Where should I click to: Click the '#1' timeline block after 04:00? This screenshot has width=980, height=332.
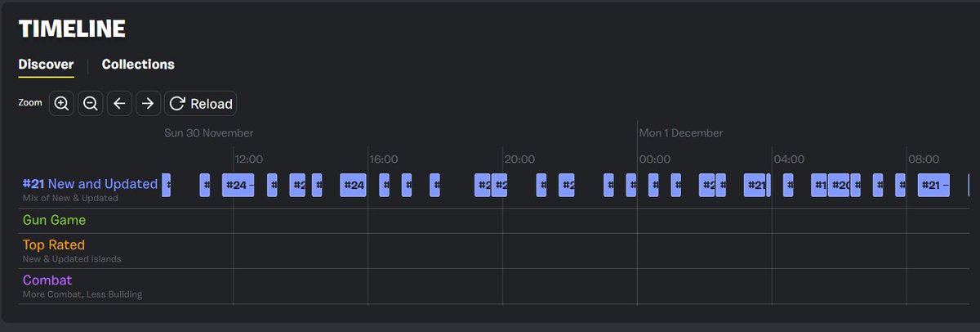coord(819,185)
